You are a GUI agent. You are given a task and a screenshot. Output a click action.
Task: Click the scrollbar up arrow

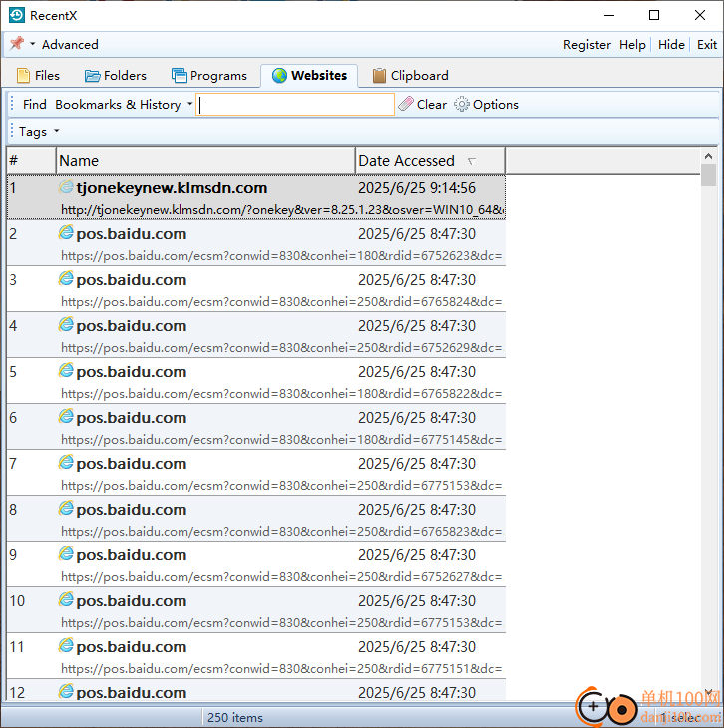pyautogui.click(x=708, y=156)
